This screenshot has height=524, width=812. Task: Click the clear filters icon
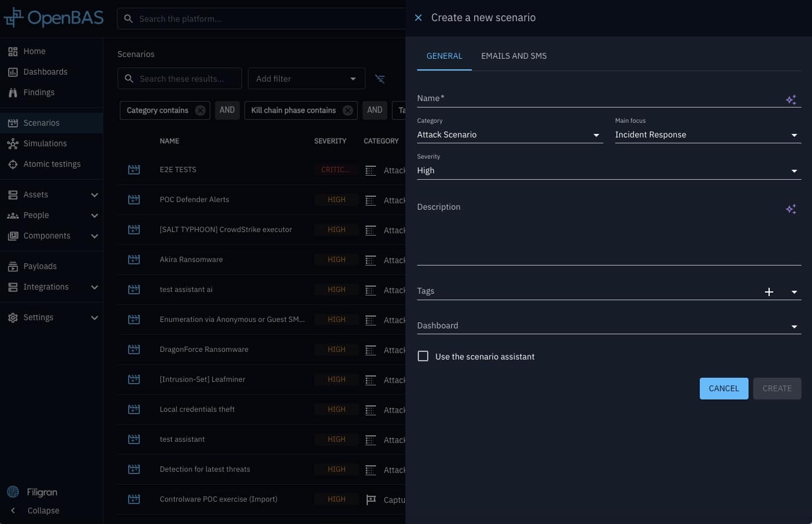[x=380, y=79]
